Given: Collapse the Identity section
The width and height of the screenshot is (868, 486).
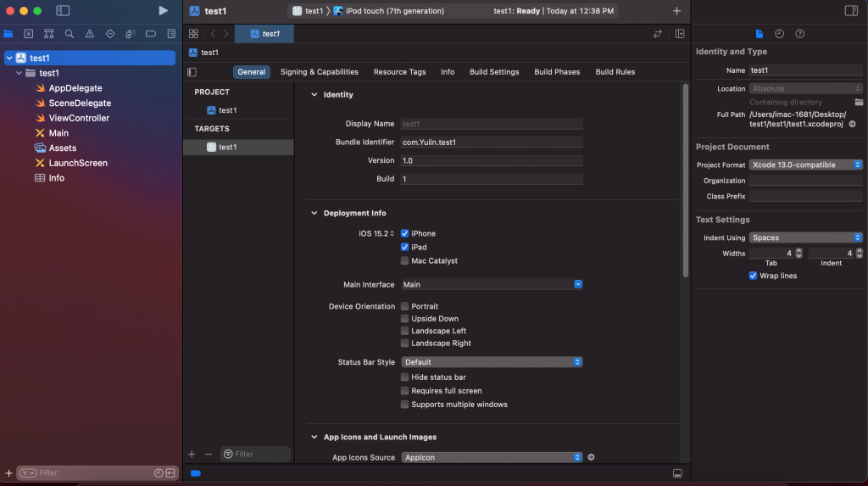Looking at the screenshot, I should coord(314,95).
